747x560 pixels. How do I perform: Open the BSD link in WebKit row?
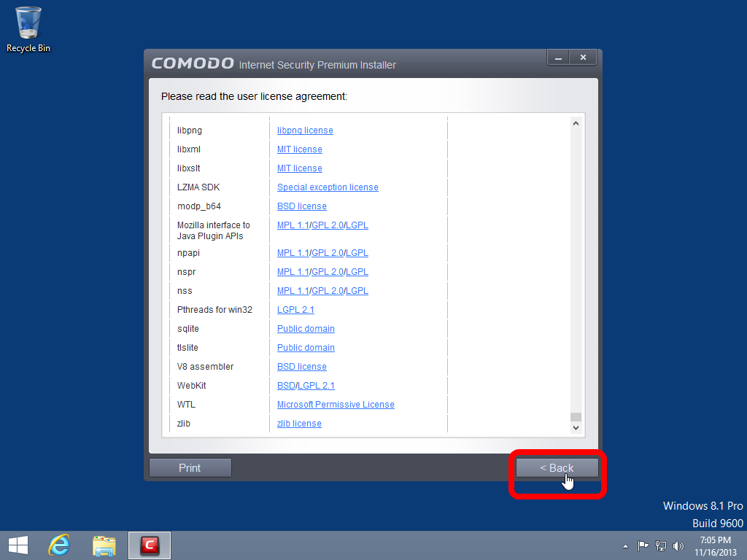click(286, 386)
